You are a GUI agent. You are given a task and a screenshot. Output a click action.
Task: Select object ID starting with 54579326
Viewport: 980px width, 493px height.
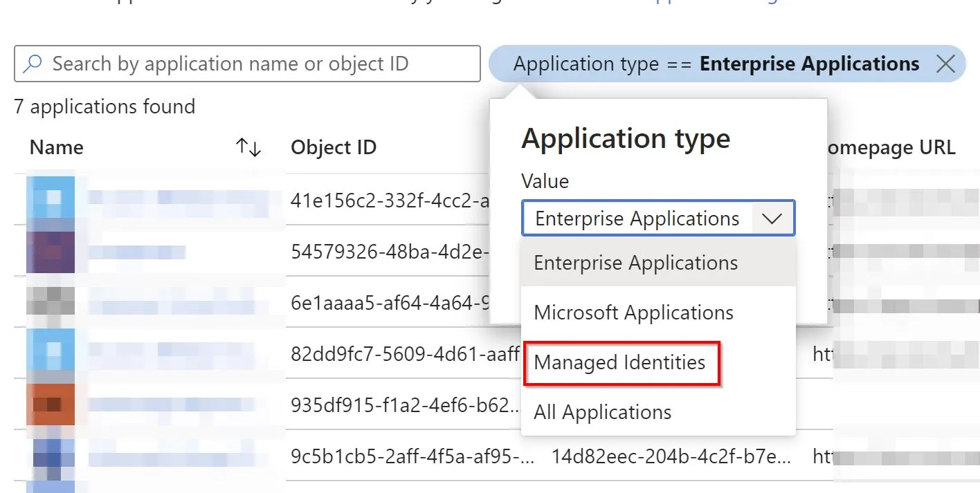390,251
